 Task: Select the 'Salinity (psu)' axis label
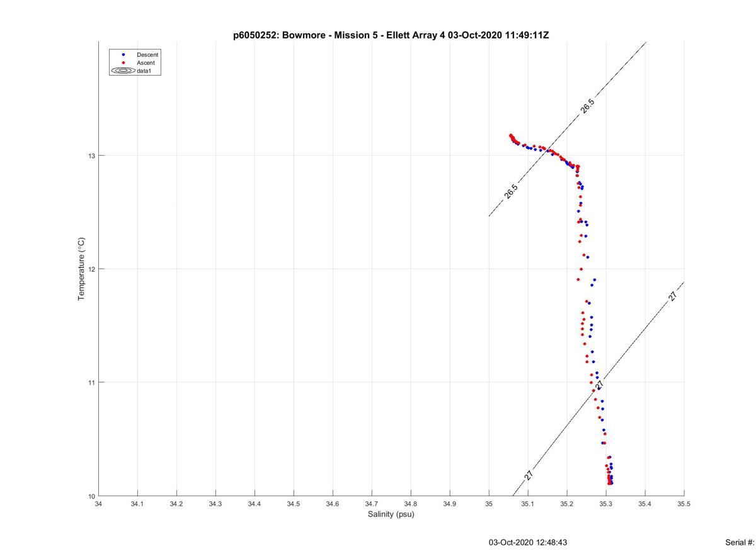391,514
